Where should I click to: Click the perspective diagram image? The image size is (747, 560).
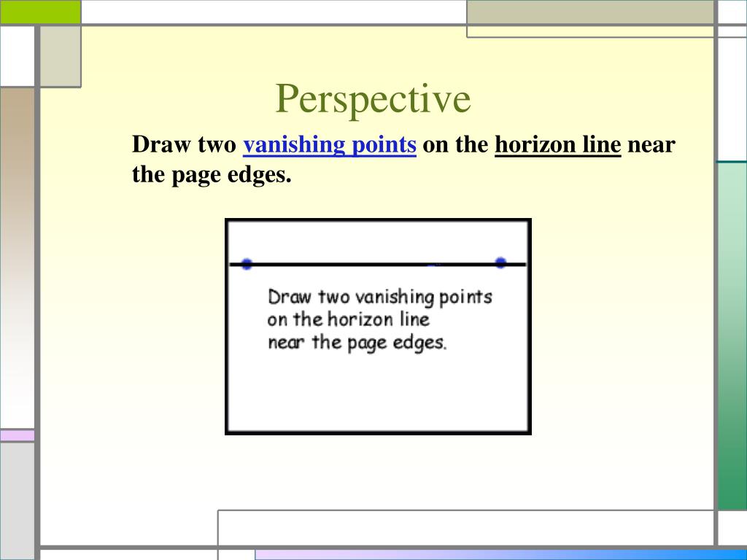point(378,327)
